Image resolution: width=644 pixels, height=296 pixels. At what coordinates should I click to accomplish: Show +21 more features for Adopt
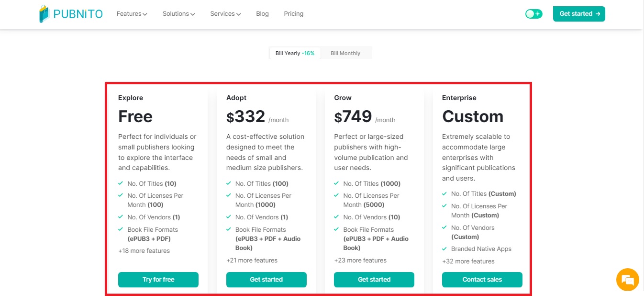click(x=252, y=260)
